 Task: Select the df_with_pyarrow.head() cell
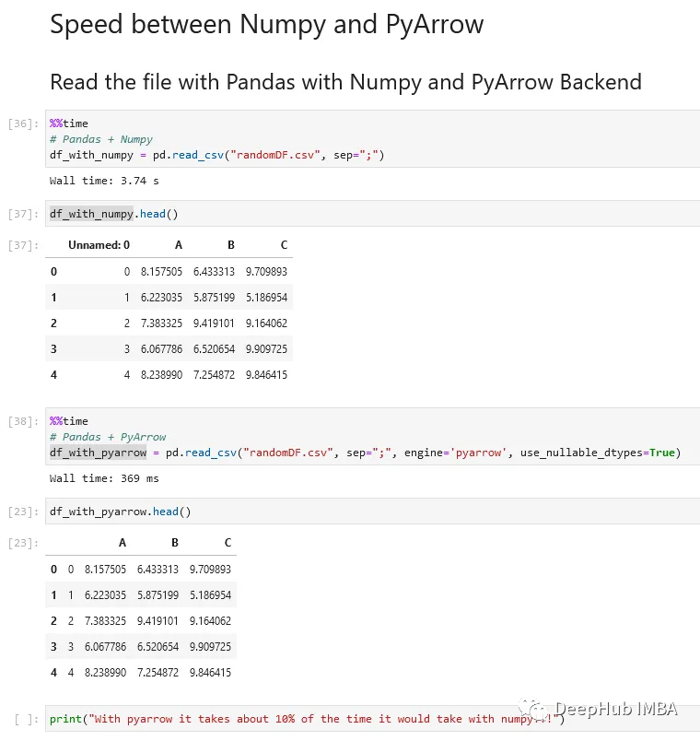(373, 512)
